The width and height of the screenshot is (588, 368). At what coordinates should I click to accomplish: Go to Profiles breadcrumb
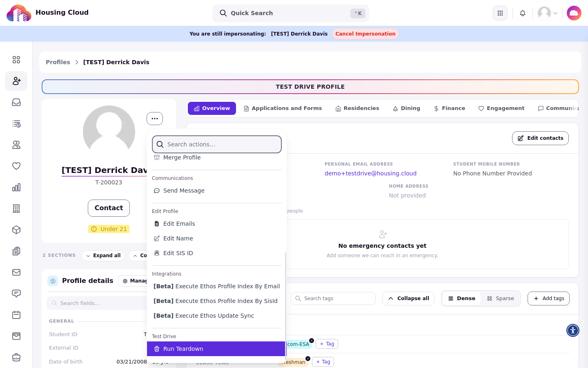[58, 62]
